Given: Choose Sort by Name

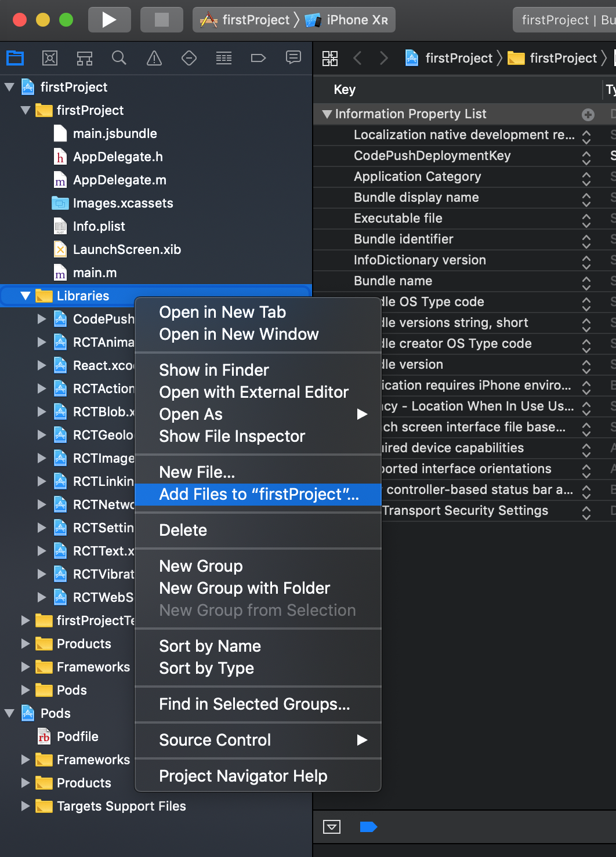Looking at the screenshot, I should pos(258,646).
